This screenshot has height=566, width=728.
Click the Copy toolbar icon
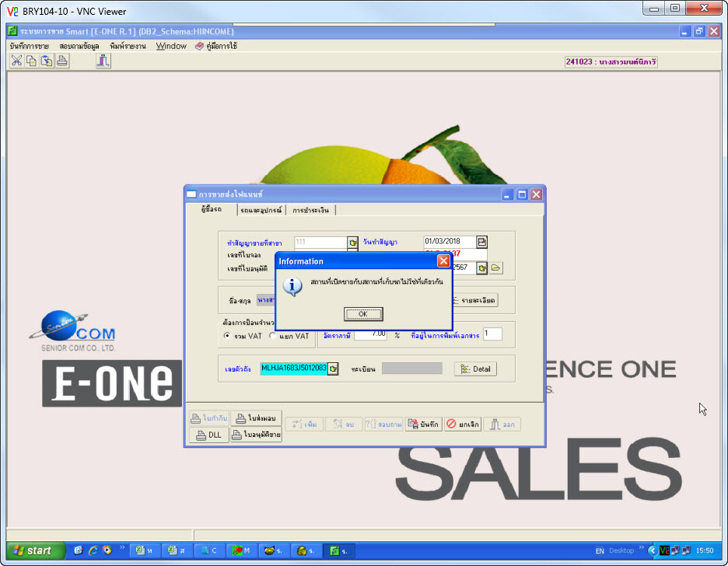[x=31, y=61]
